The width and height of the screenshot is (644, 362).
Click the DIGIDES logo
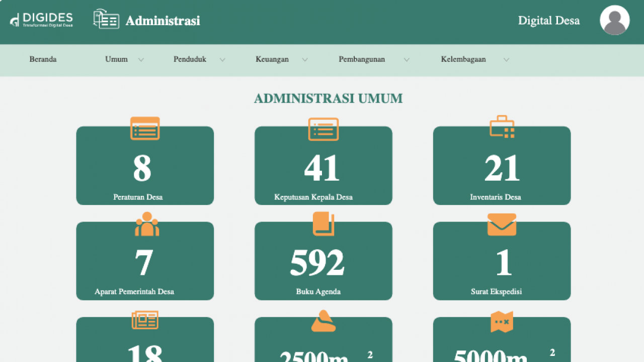click(41, 20)
